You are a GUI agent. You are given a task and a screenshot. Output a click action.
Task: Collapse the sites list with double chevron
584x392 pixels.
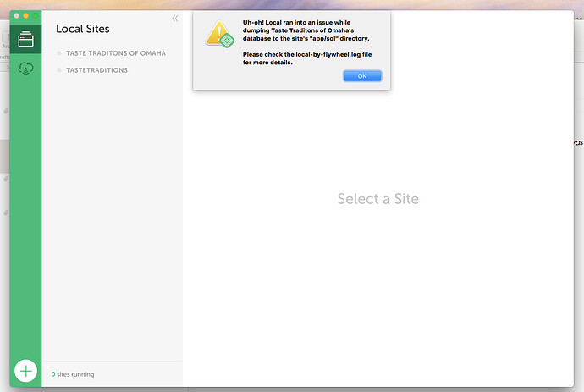(x=175, y=19)
